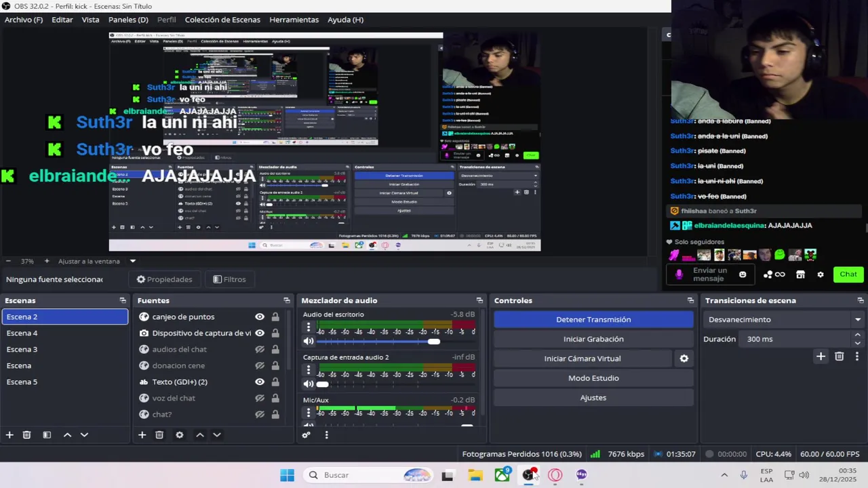Mute the Captura de entrada audio 2 channel
The width and height of the screenshot is (868, 488).
pyautogui.click(x=309, y=384)
